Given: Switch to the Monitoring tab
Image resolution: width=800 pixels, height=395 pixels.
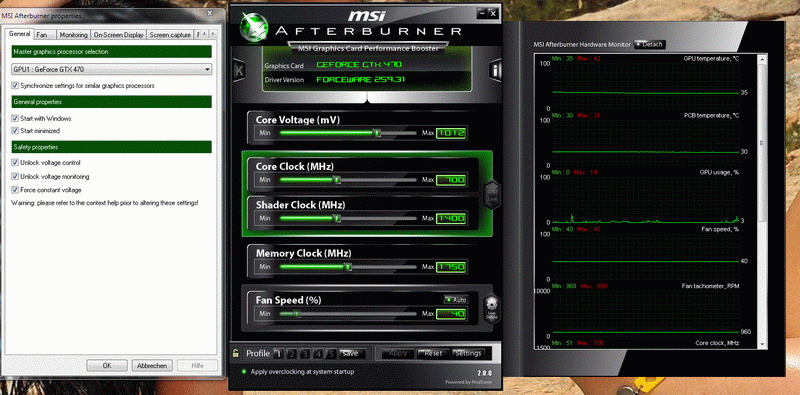Looking at the screenshot, I should coord(73,35).
